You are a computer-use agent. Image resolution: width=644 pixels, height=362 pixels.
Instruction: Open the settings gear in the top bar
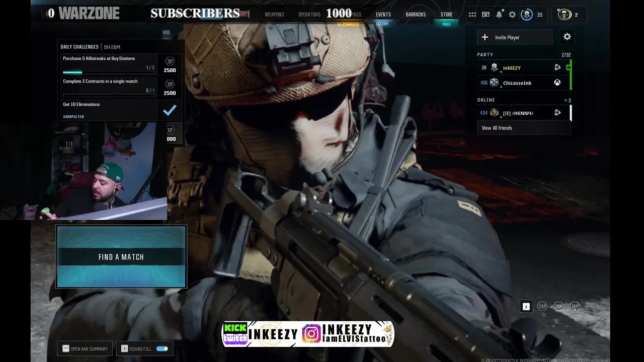[512, 15]
